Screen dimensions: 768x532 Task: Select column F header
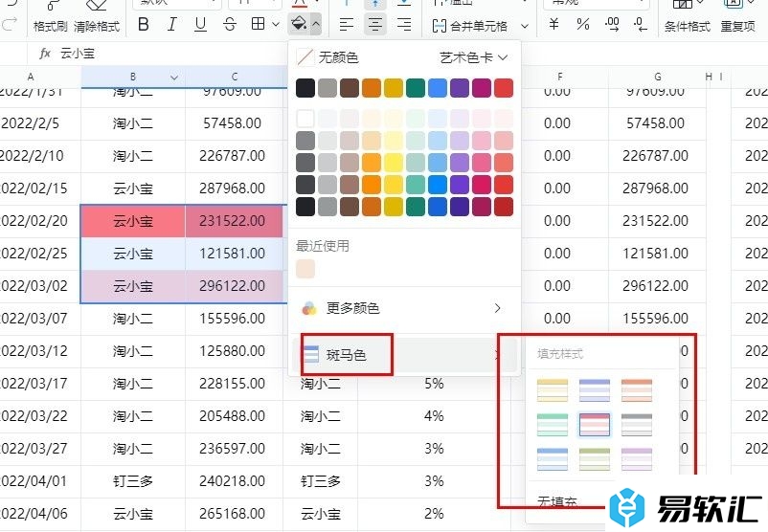(x=560, y=77)
